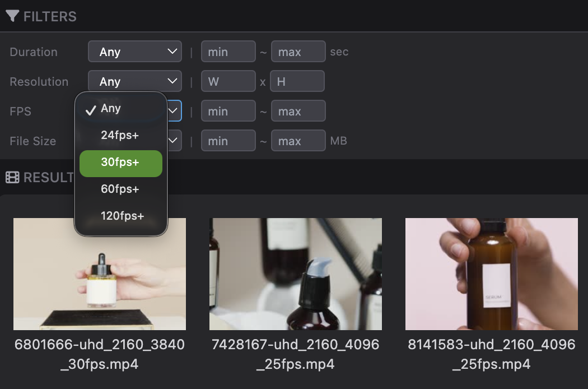Screen dimensions: 588x389
Task: Choose Any in the FPS list
Action: pos(111,108)
